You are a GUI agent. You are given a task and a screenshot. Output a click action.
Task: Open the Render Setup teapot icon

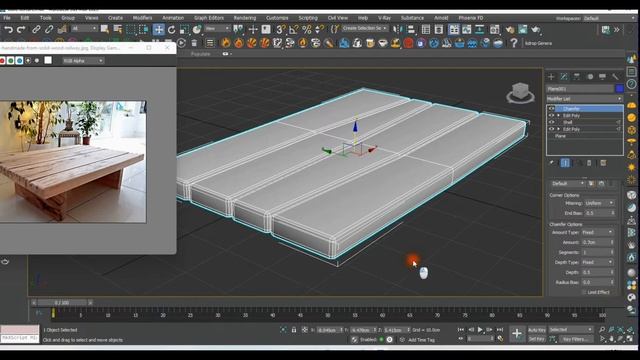(510, 29)
